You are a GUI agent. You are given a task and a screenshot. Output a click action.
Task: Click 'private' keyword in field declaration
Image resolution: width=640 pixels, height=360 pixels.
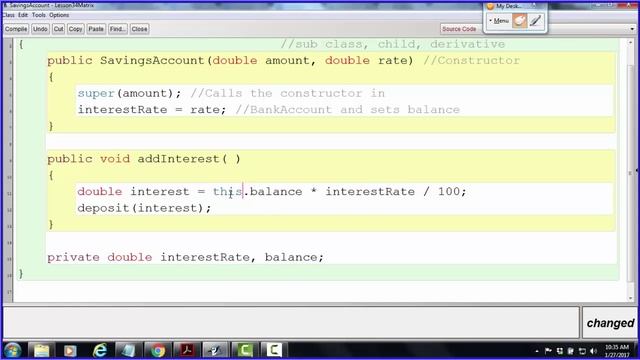pyautogui.click(x=73, y=258)
